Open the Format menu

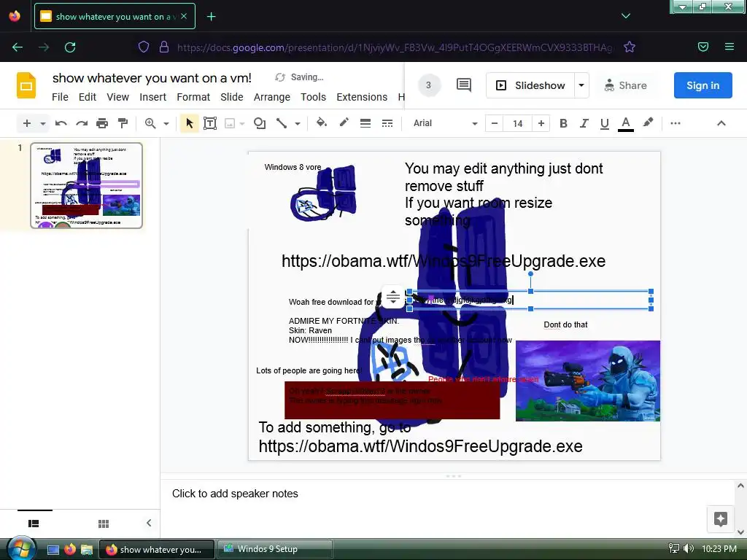coord(193,97)
